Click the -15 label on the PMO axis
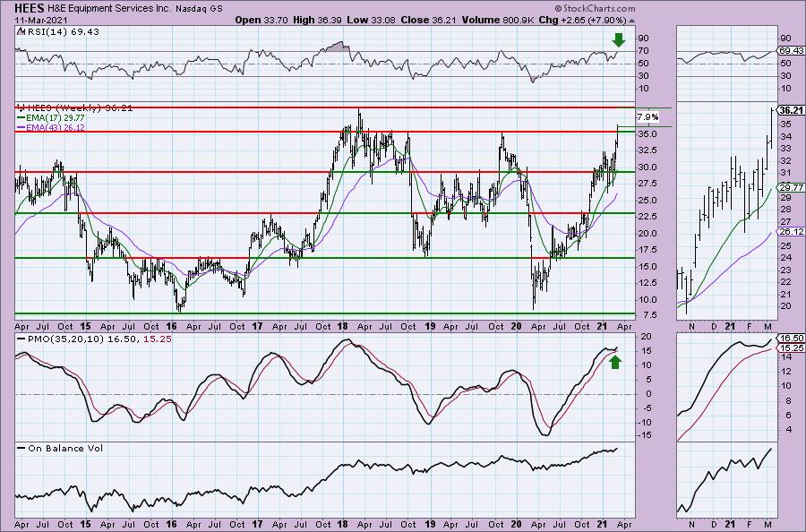The image size is (806, 532). pos(645,435)
